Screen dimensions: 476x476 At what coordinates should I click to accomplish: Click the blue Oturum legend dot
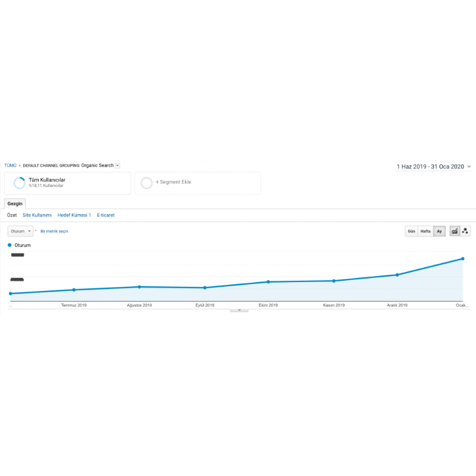[10, 245]
